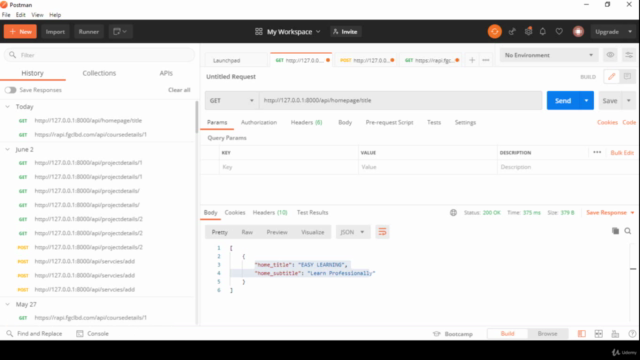Open the Save button dropdown arrow
The image size is (640, 360).
(x=629, y=100)
